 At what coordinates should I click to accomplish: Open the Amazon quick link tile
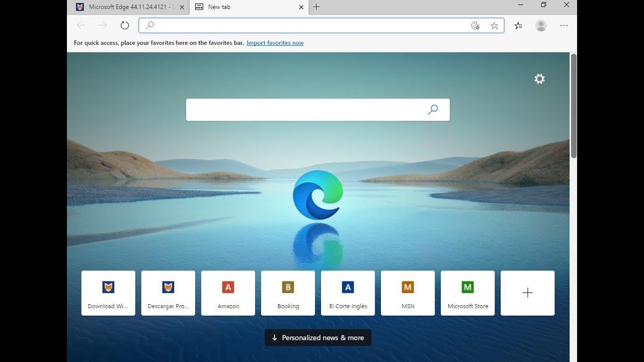(228, 293)
